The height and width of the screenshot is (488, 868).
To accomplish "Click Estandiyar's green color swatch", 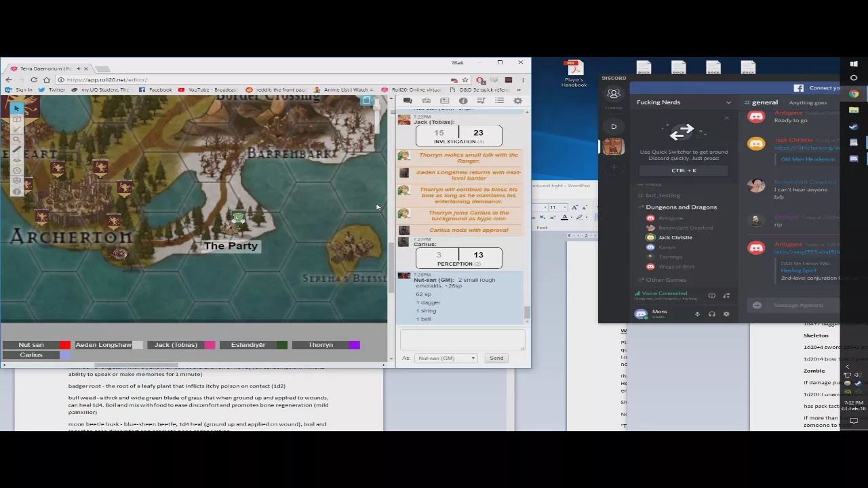I will click(282, 345).
